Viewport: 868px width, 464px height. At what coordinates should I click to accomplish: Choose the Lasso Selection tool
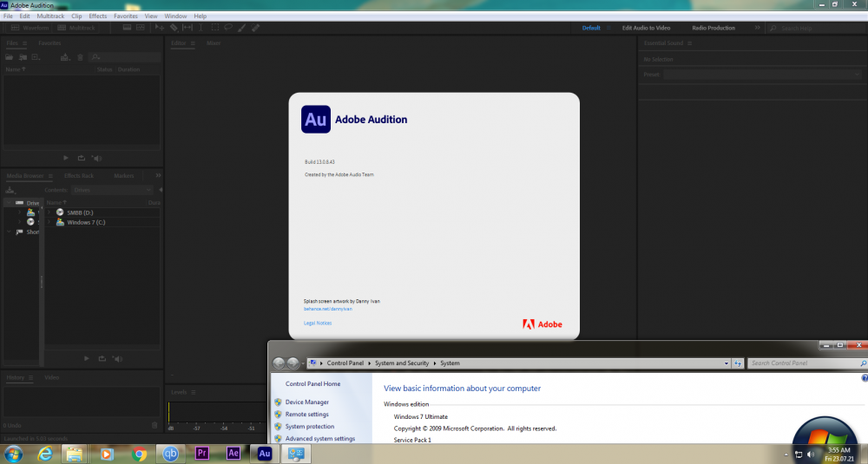coord(227,28)
